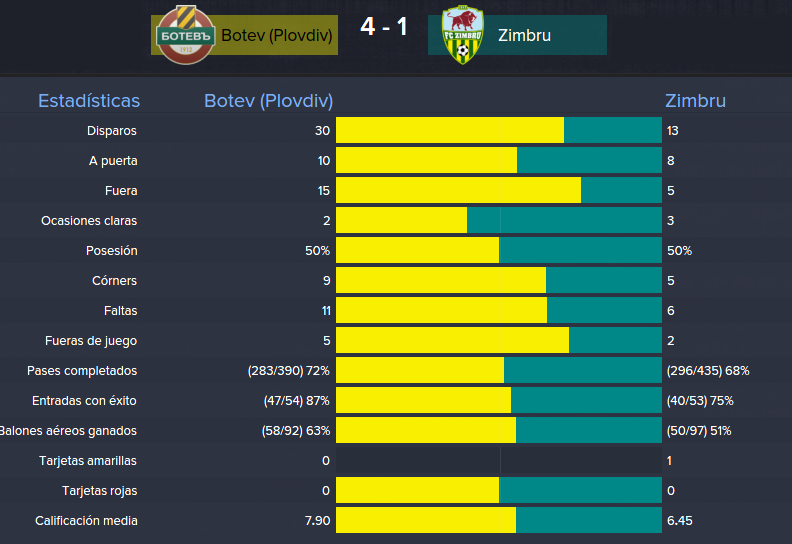Click the Tarjetas rojas row label

pyautogui.click(x=100, y=491)
